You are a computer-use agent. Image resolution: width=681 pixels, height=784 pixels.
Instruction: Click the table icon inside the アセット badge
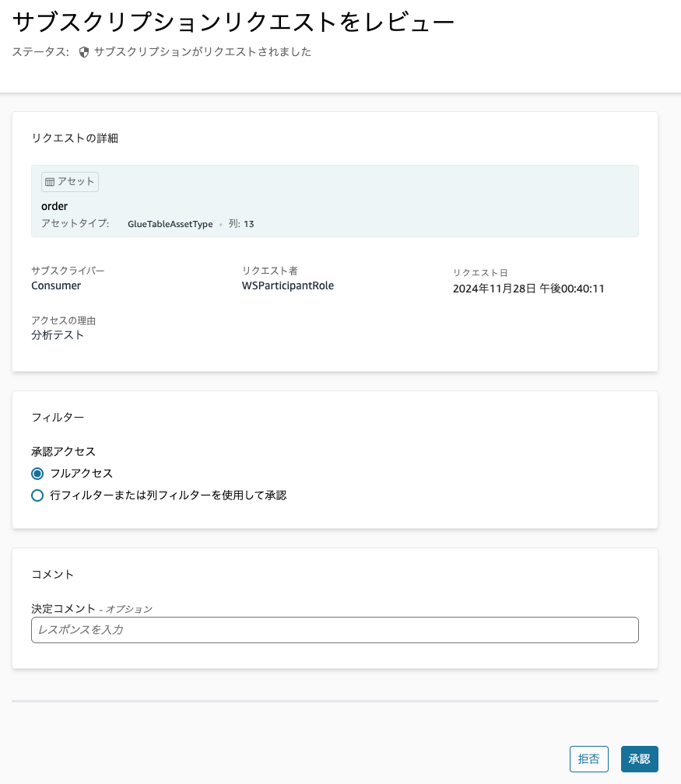(x=48, y=181)
